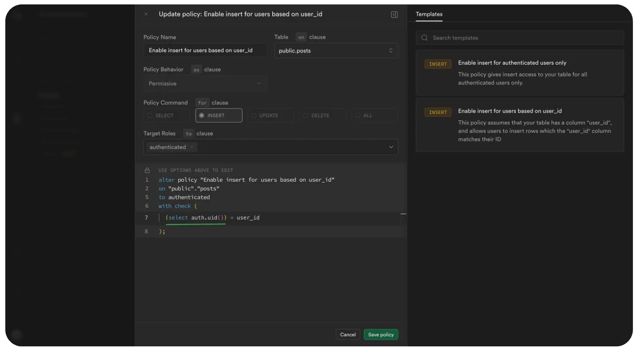Click the Save policy button
Viewport: 644px width, 356px height.
click(x=381, y=335)
